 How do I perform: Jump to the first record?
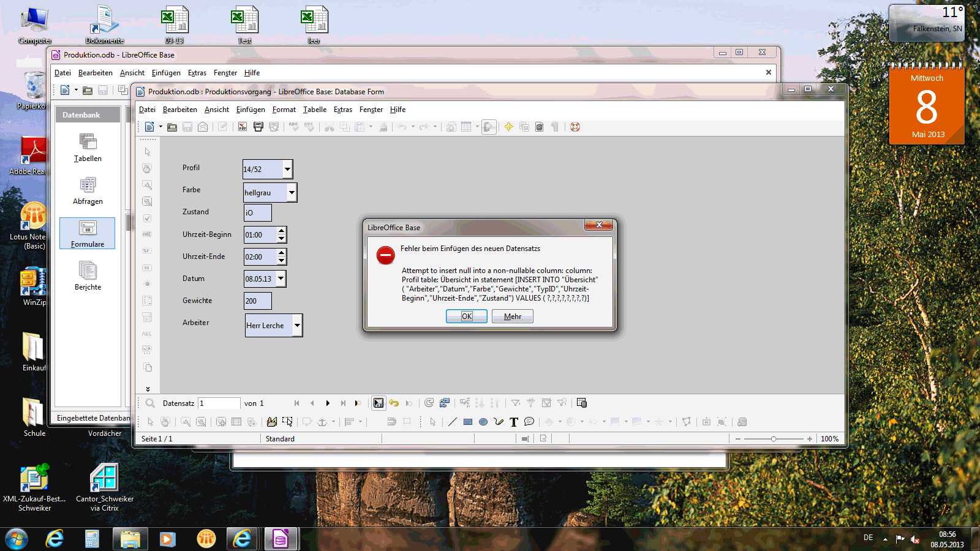(297, 403)
